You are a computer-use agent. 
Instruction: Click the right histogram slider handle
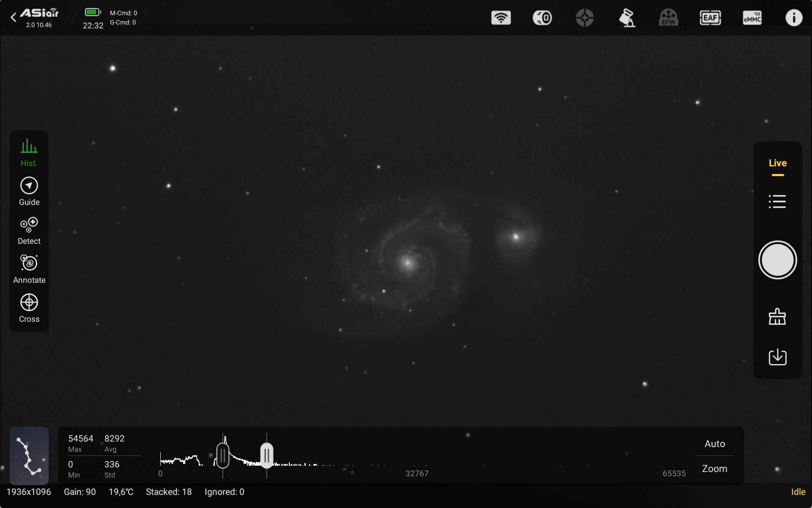point(266,456)
